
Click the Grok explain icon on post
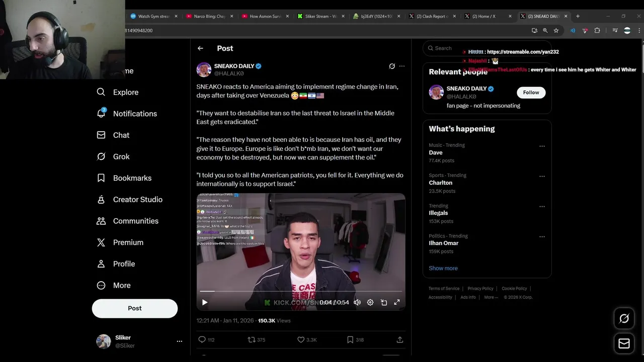click(392, 66)
